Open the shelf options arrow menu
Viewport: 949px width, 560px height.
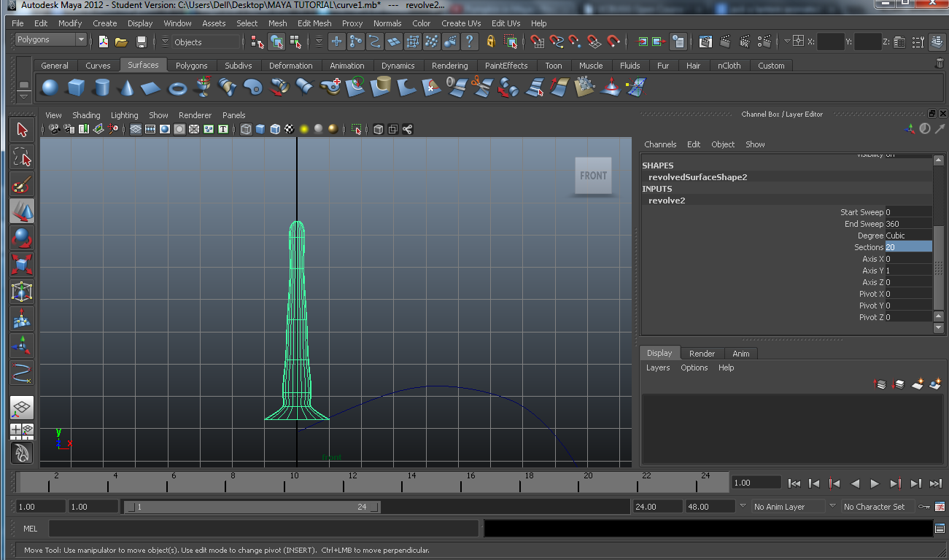pos(24,96)
